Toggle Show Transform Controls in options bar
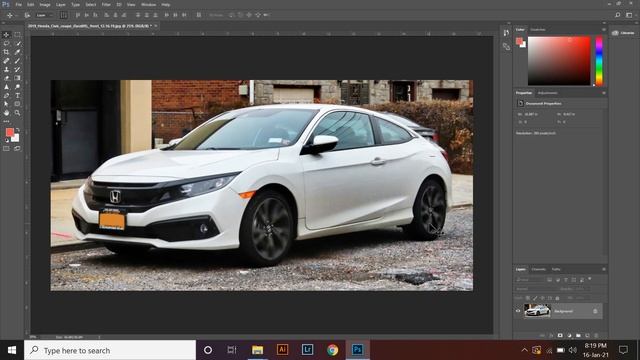The width and height of the screenshot is (640, 360). point(64,15)
